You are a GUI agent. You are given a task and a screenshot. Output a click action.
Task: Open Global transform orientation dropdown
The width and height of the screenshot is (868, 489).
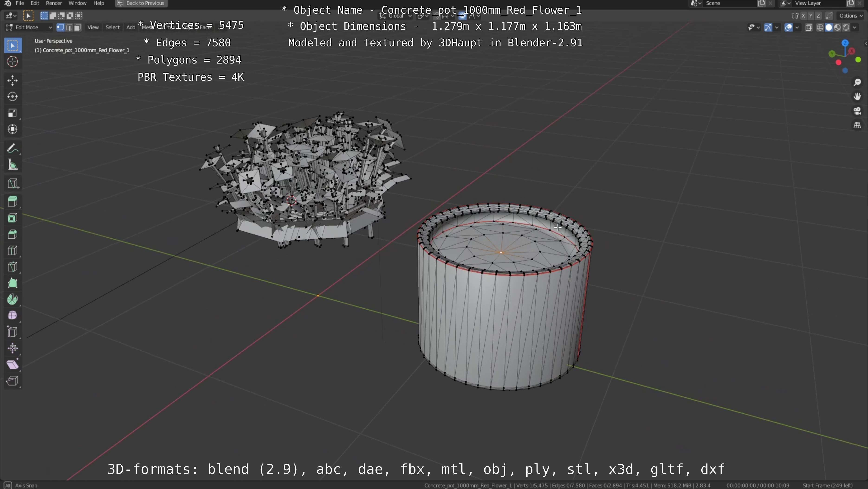[395, 16]
